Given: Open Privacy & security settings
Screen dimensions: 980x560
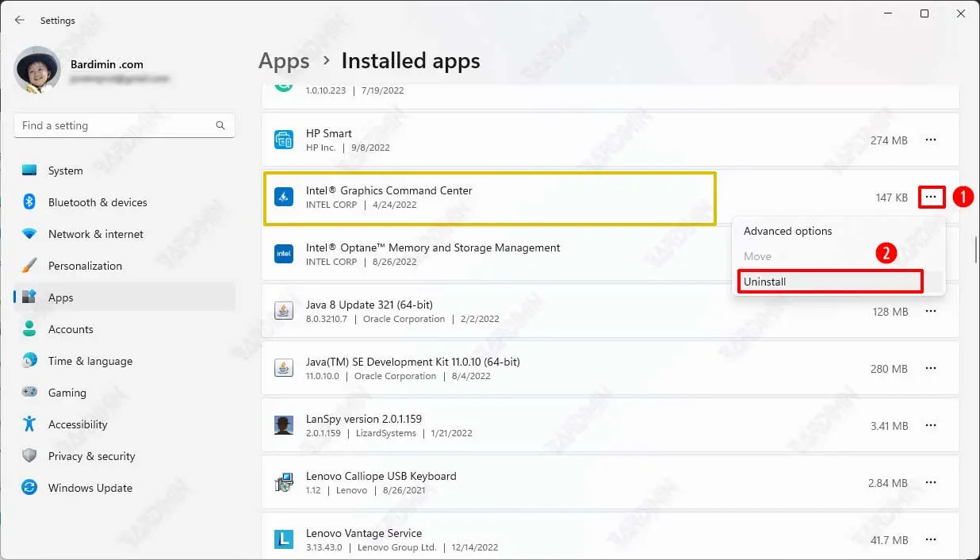Looking at the screenshot, I should [x=91, y=456].
